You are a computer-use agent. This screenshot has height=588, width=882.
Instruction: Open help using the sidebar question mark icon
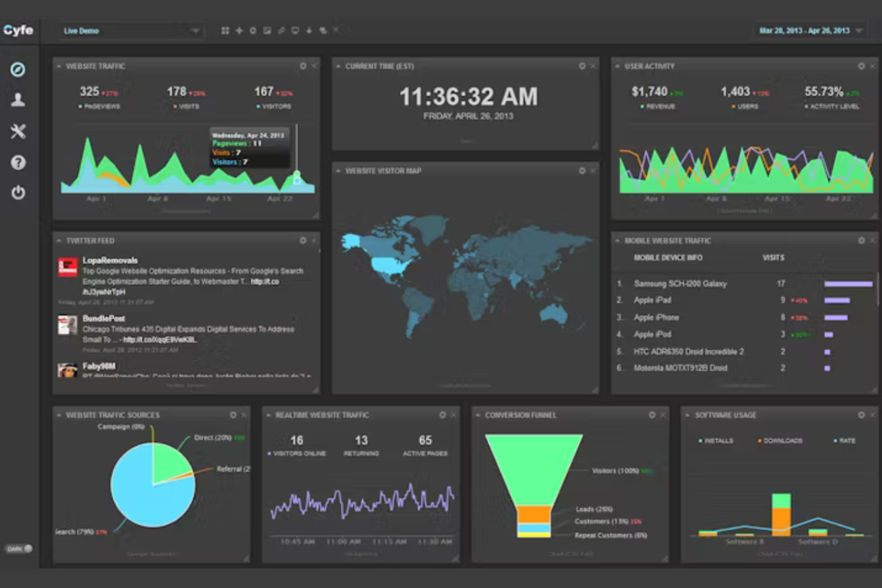click(18, 163)
